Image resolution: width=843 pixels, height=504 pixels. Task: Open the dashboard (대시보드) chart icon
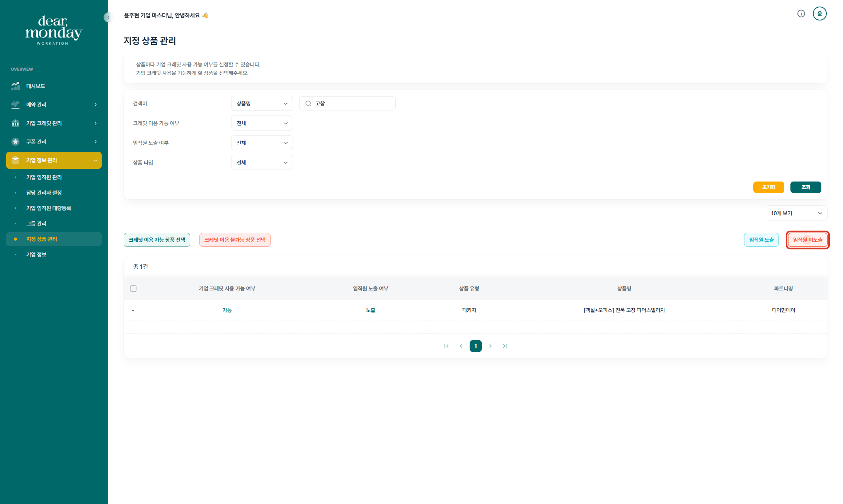click(15, 86)
